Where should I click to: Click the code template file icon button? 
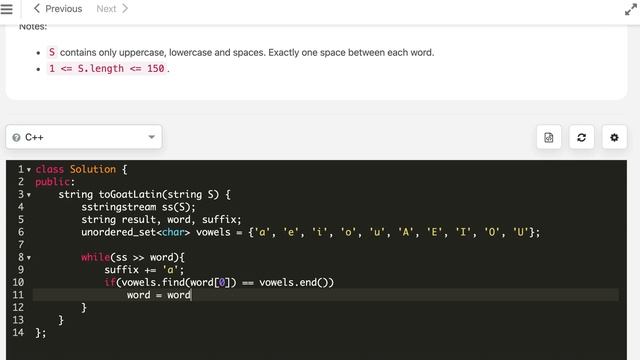click(549, 138)
